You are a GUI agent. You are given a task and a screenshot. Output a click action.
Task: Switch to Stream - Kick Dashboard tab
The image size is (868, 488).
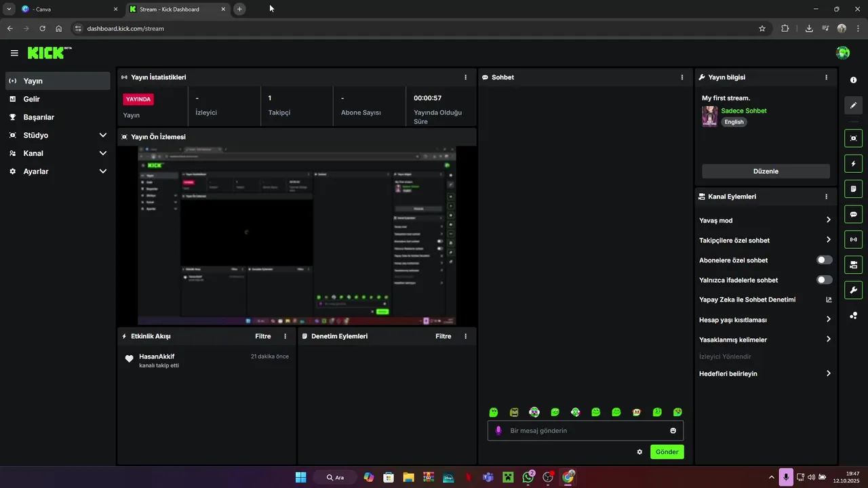[178, 9]
